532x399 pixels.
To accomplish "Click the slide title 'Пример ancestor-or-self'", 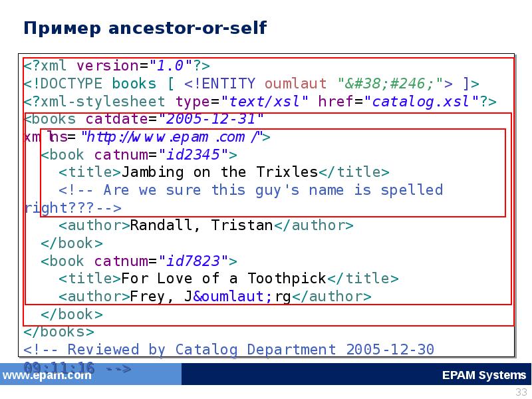I will 145,28.
